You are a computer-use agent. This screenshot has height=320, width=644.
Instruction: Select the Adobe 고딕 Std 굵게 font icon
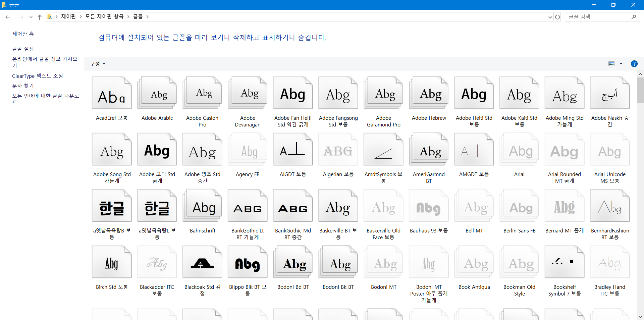point(157,149)
